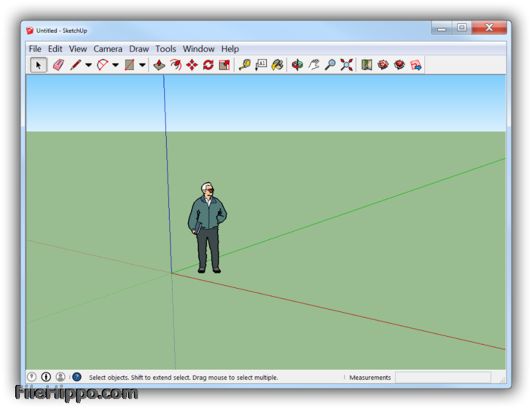Open the Tools menu

(165, 49)
